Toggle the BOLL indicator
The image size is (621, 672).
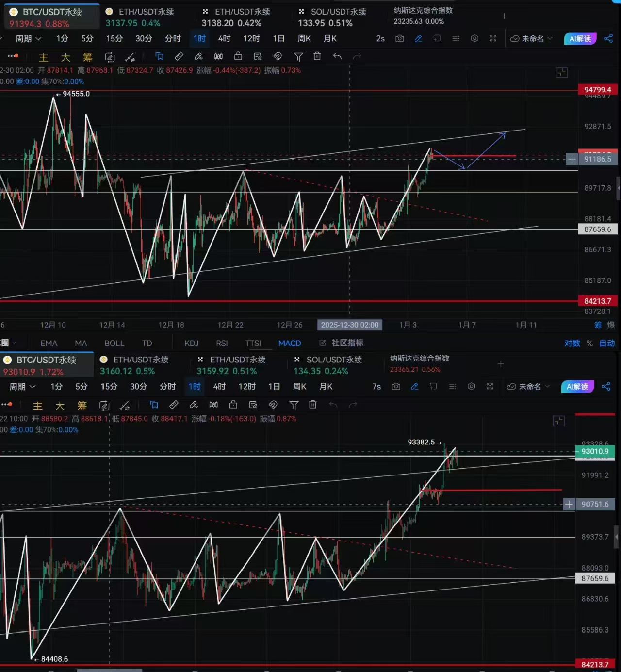[114, 343]
